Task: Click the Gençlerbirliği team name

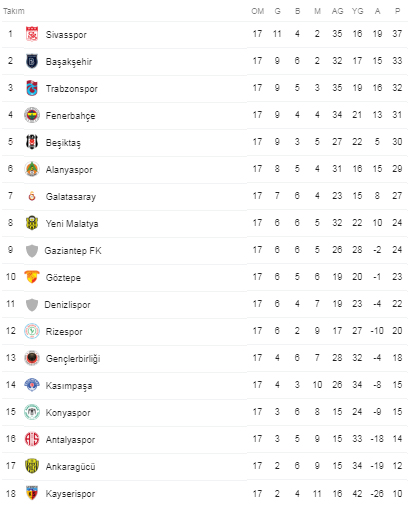Action: tap(73, 359)
